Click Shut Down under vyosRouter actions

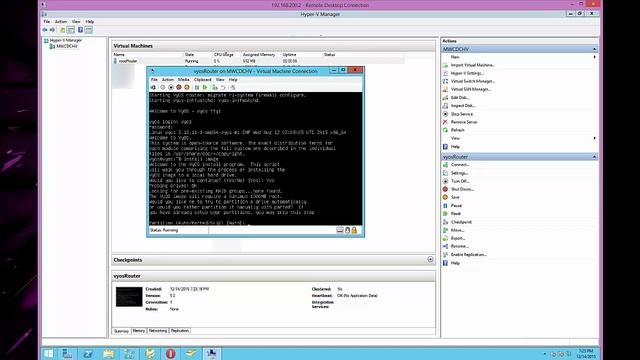[x=462, y=189]
